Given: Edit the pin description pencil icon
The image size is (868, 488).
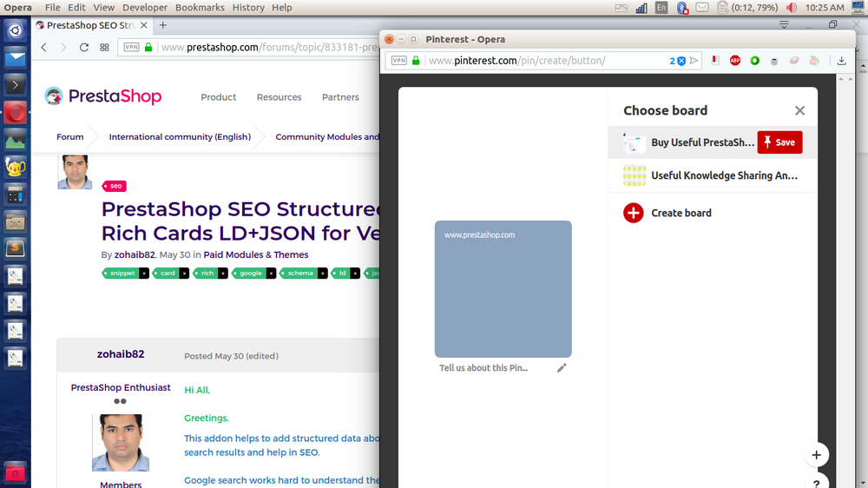Looking at the screenshot, I should 562,368.
